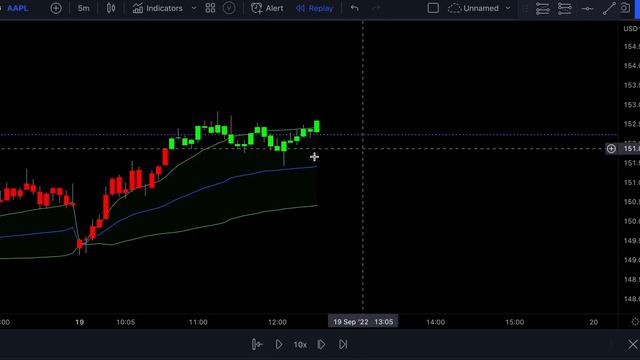Select the trend line tool
The image size is (640, 360).
pyautogui.click(x=609, y=9)
